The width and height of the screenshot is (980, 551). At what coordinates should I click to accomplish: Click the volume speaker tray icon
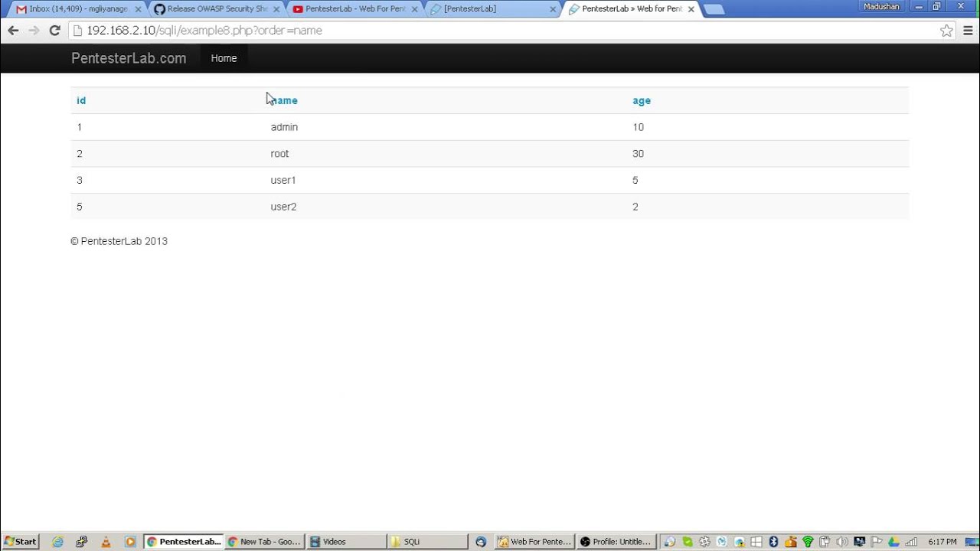pyautogui.click(x=842, y=542)
